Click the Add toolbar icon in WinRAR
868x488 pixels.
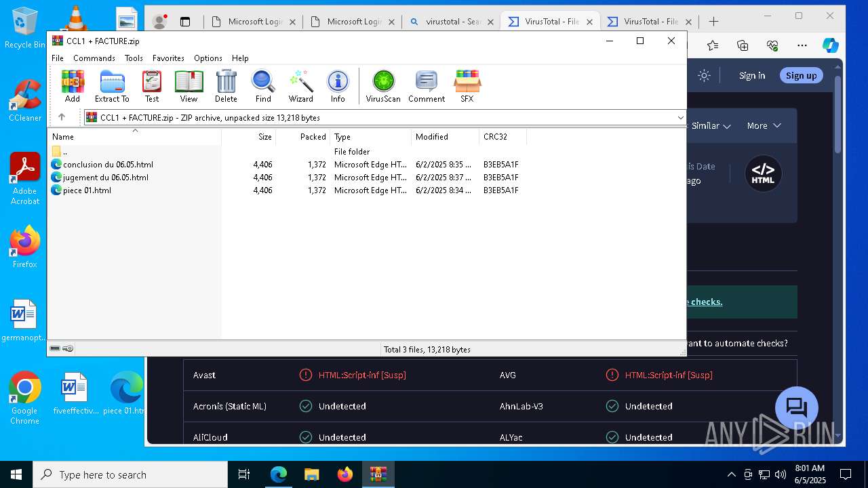pos(73,86)
